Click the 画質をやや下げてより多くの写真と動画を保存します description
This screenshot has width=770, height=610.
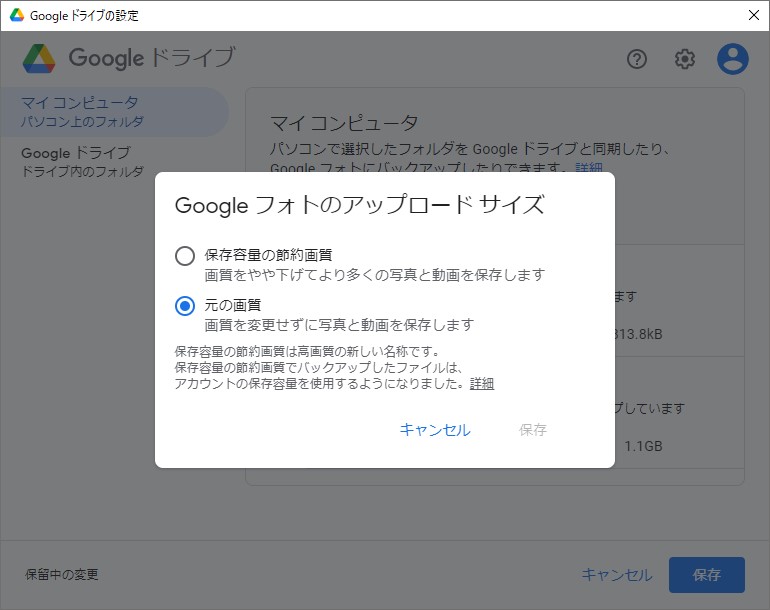point(375,275)
